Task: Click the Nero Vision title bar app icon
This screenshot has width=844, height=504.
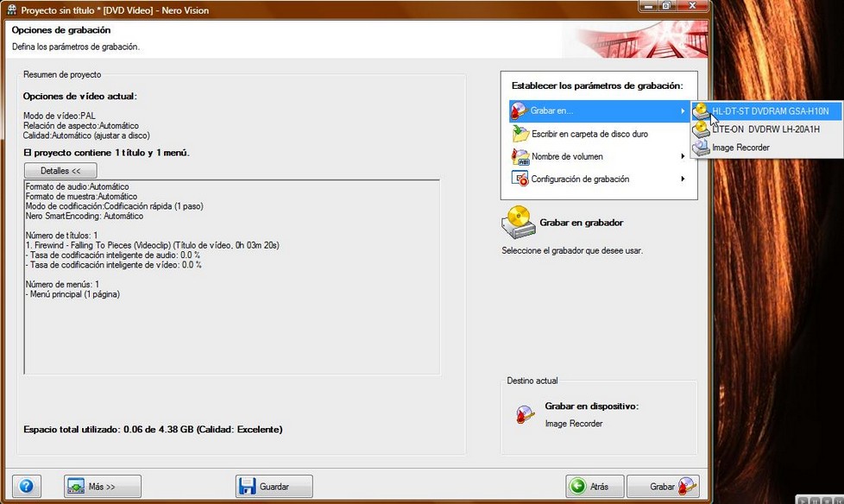Action: 12,9
